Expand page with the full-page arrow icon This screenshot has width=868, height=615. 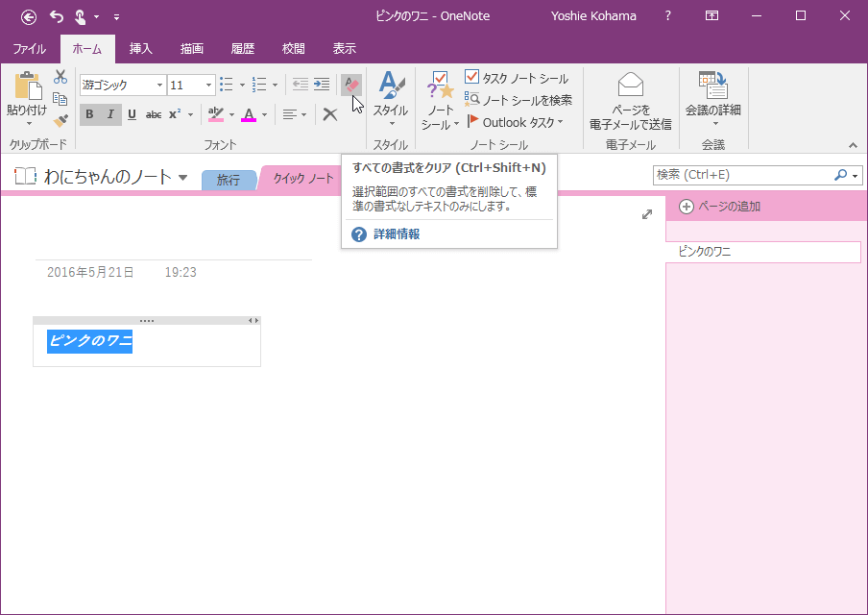tap(647, 214)
